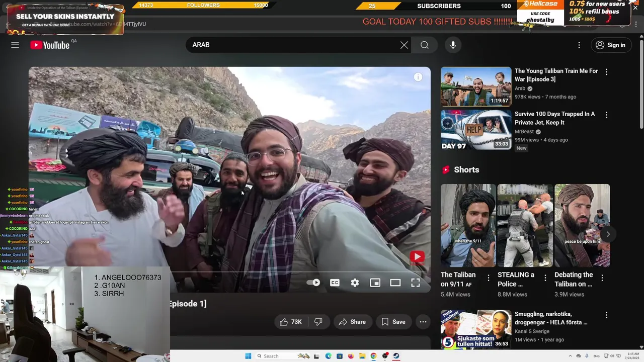Click the 'New' badge on MrBeast video
Image resolution: width=644 pixels, height=362 pixels.
521,148
